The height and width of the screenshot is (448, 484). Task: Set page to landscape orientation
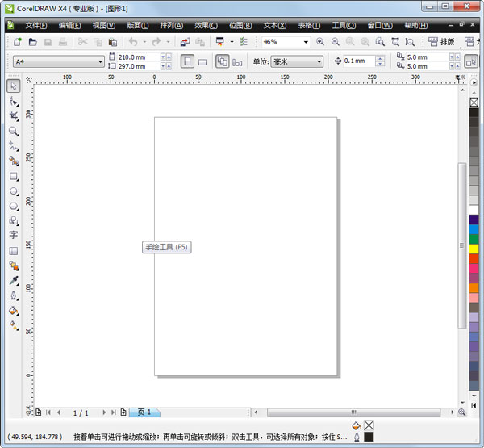pos(202,62)
